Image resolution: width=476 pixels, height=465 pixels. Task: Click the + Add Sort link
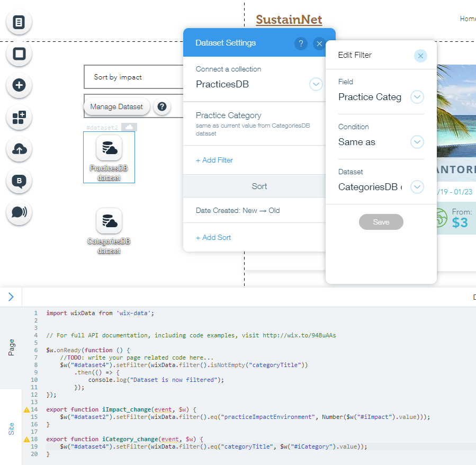[x=213, y=237]
